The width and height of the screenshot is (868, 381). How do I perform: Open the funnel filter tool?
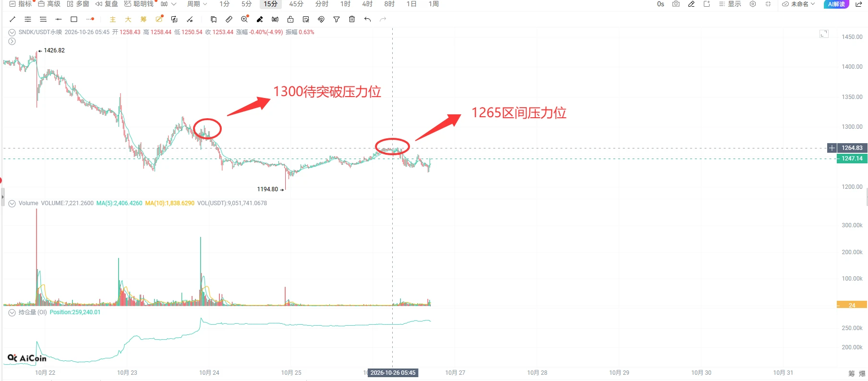[337, 19]
